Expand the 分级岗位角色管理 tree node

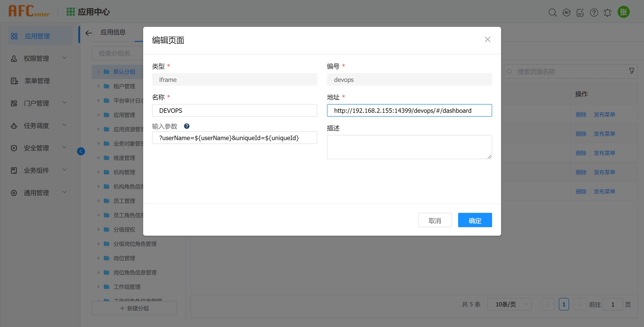(98, 244)
